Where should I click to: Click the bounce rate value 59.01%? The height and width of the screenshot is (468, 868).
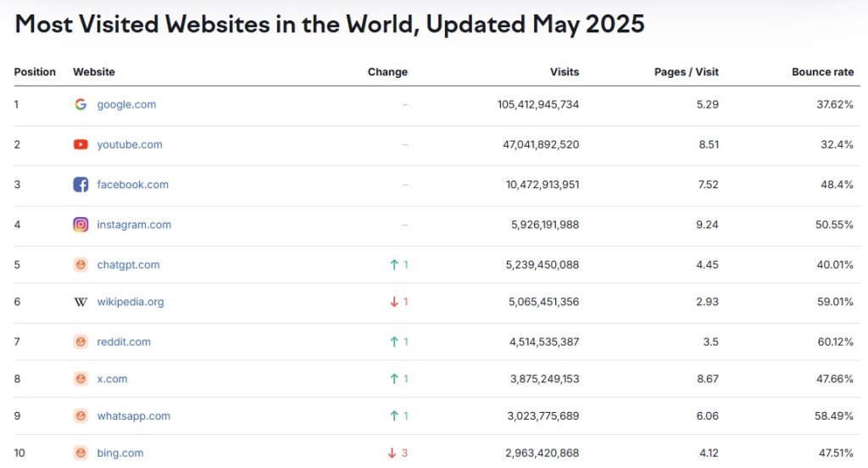click(835, 302)
